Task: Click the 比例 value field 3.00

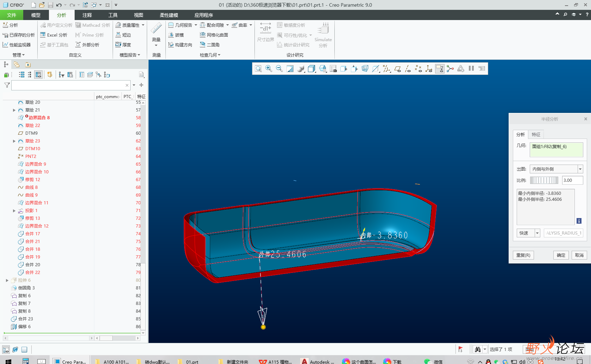Action: point(572,180)
